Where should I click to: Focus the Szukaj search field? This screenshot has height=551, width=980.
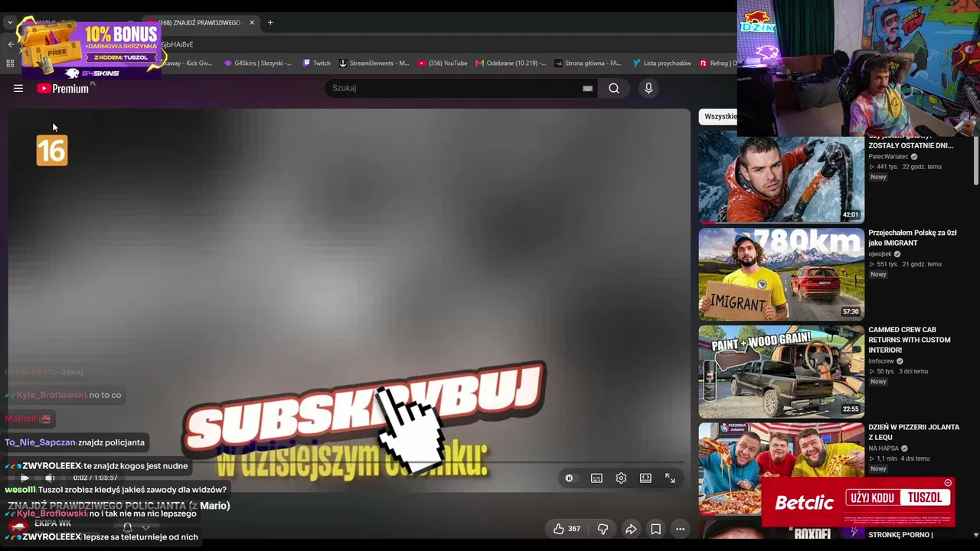[459, 88]
